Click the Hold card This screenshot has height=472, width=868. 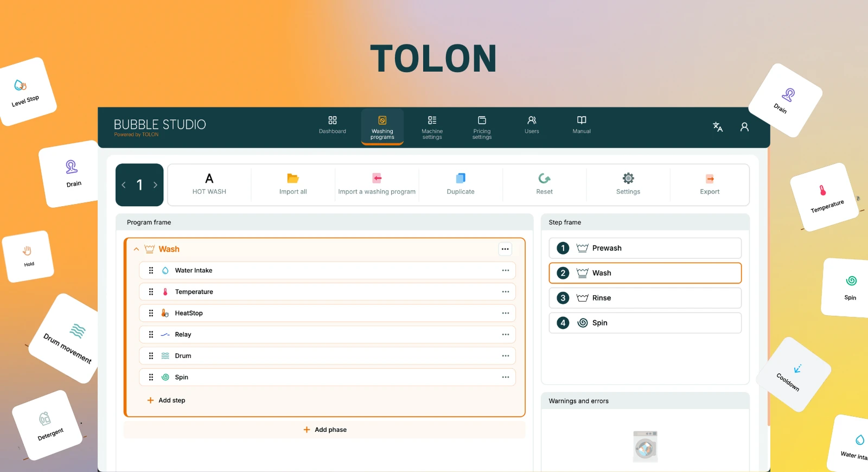[x=28, y=256]
